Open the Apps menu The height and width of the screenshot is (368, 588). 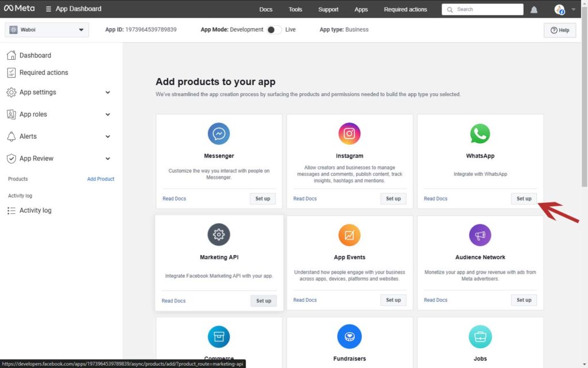click(x=361, y=9)
